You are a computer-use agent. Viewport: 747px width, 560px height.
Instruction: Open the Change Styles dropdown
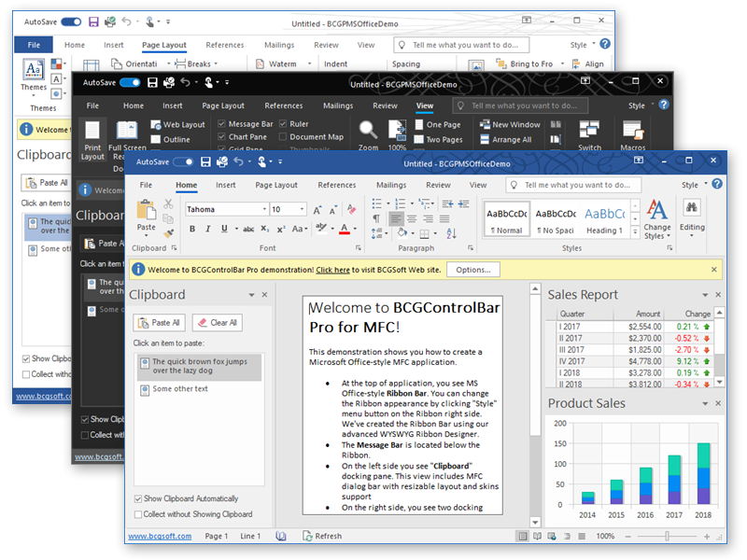(658, 224)
